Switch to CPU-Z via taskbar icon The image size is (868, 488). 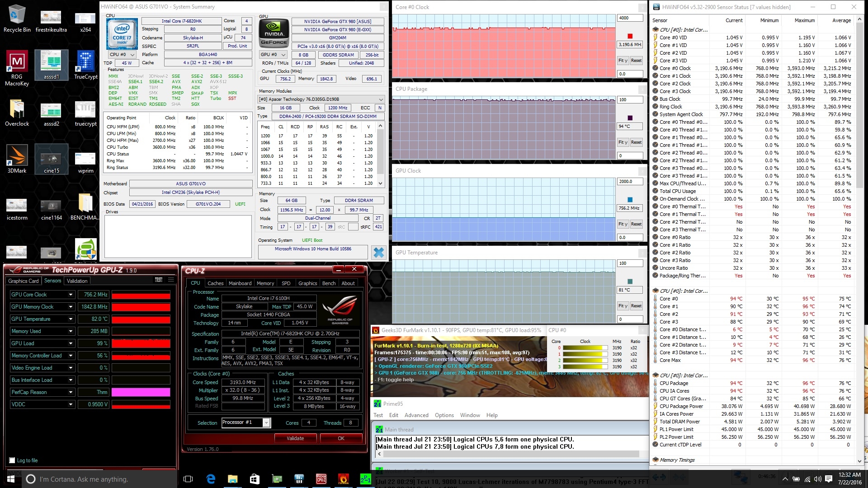tap(321, 479)
